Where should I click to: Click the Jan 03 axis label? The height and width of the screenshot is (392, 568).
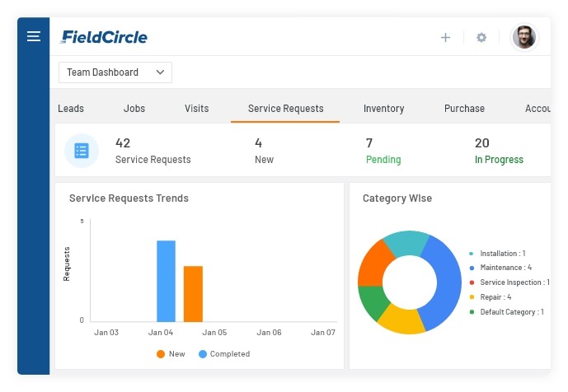106,332
